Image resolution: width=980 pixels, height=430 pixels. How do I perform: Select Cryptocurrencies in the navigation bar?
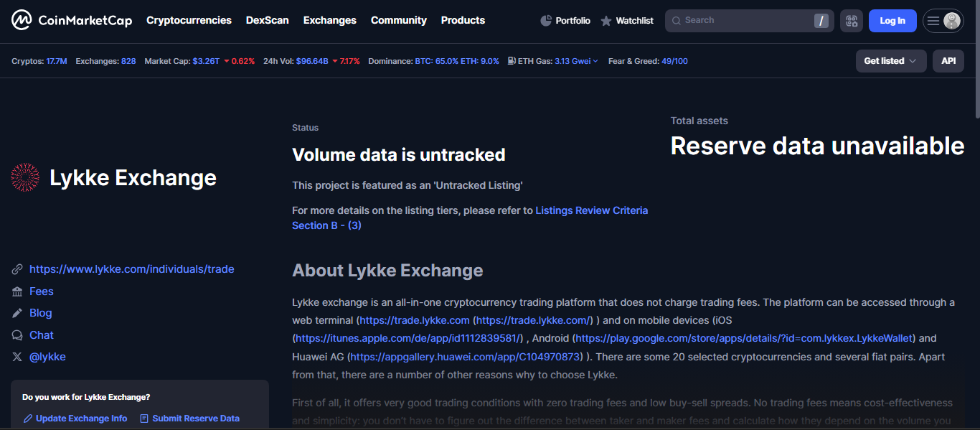click(189, 20)
